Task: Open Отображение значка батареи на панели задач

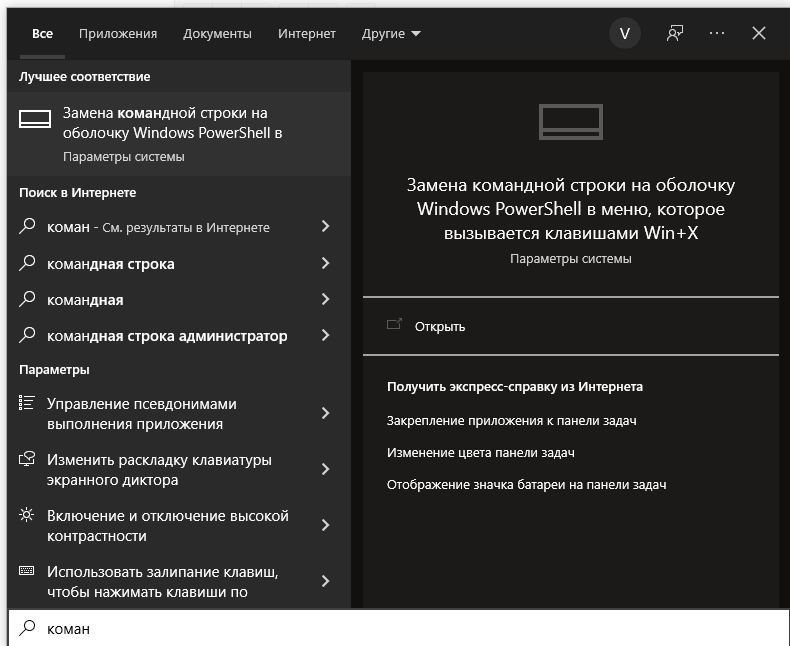Action: 526,485
